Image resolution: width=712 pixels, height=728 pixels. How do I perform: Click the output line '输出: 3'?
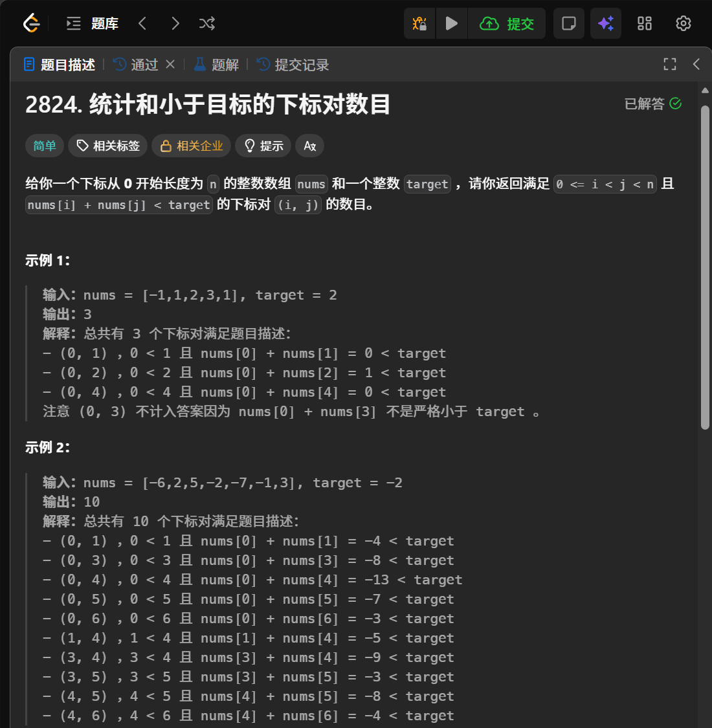[x=67, y=314]
